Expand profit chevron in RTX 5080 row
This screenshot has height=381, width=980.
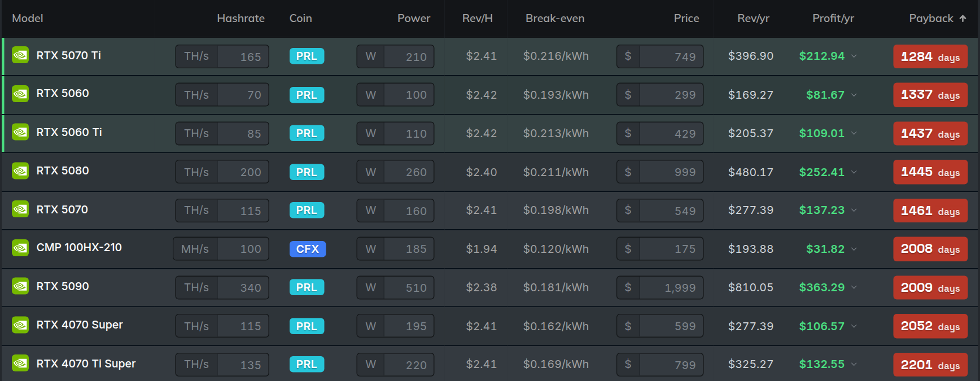click(854, 172)
